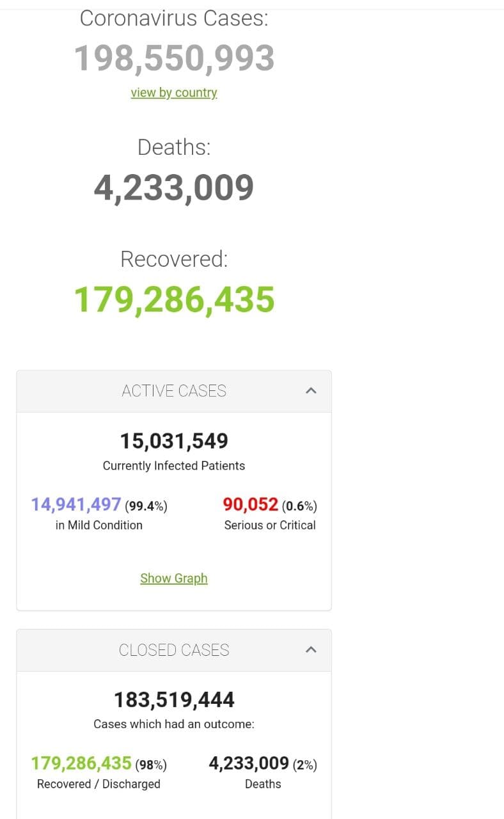Viewport: 504px width, 819px height.
Task: Select the green recovered total 179,286,435
Action: coord(175,299)
